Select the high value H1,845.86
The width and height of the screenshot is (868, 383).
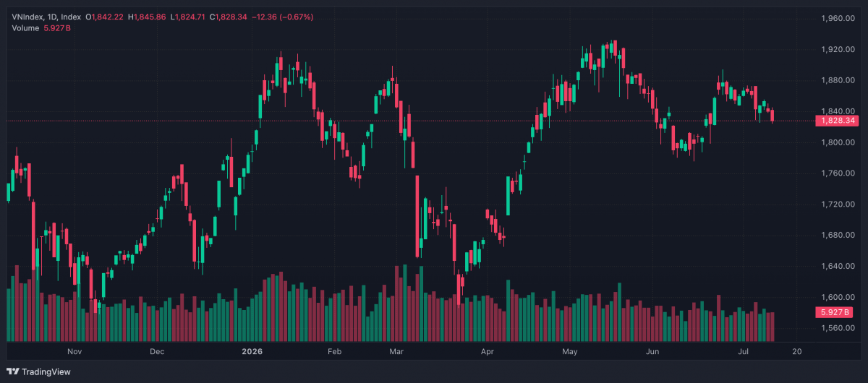tap(147, 16)
